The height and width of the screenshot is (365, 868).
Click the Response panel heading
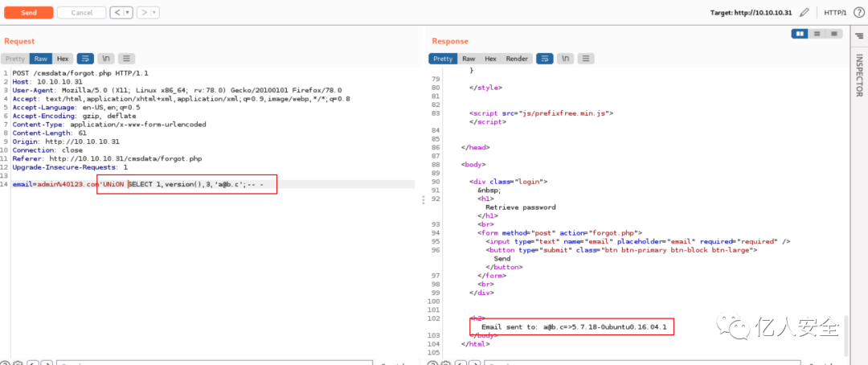point(450,41)
